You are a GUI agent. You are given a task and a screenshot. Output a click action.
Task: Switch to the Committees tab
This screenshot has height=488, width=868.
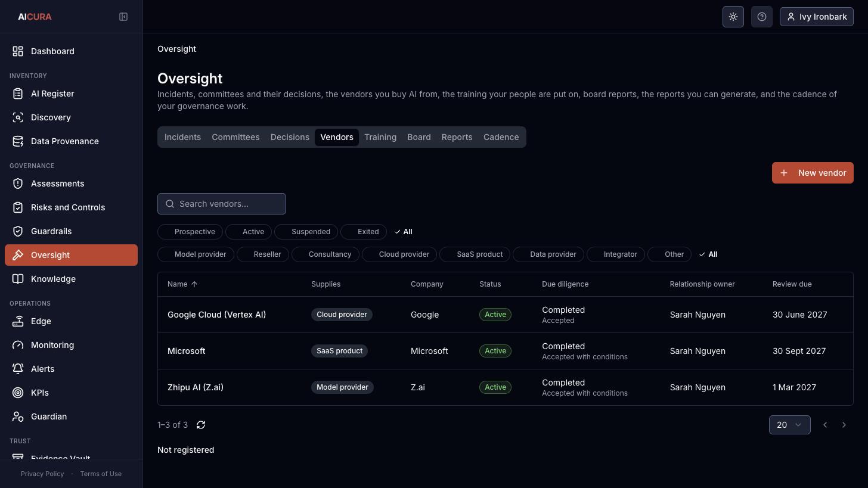click(235, 137)
